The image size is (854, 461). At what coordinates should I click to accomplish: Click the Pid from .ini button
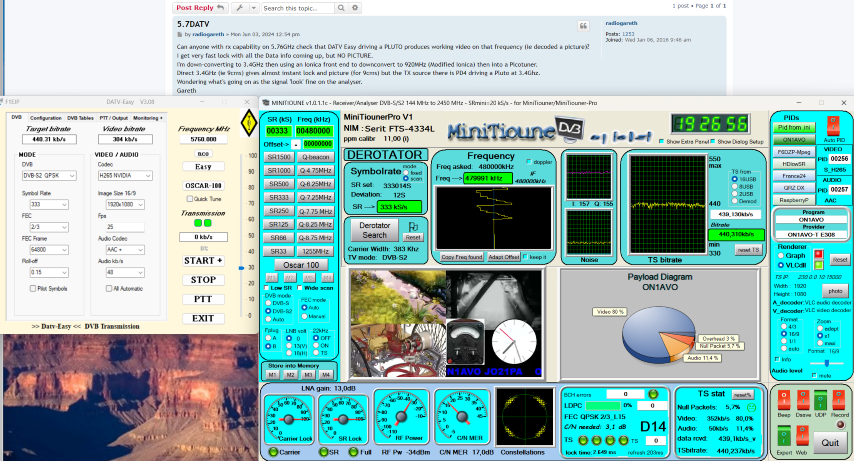pyautogui.click(x=794, y=127)
